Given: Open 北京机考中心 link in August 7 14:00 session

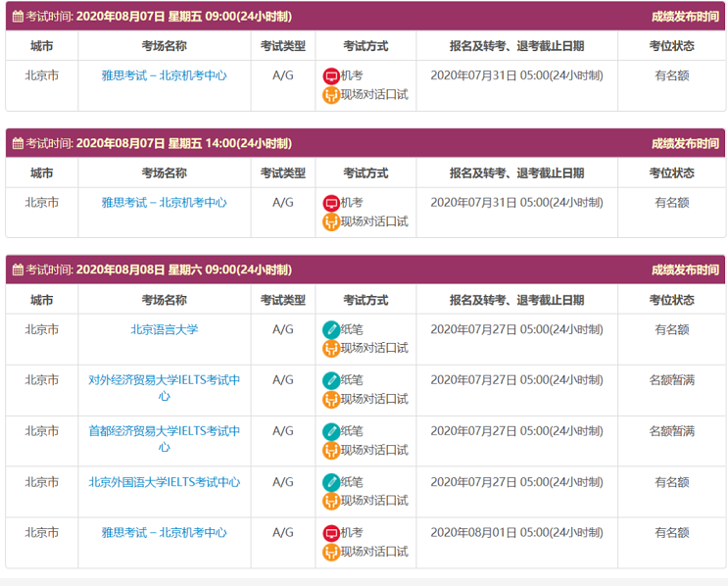Looking at the screenshot, I should coord(164,203).
